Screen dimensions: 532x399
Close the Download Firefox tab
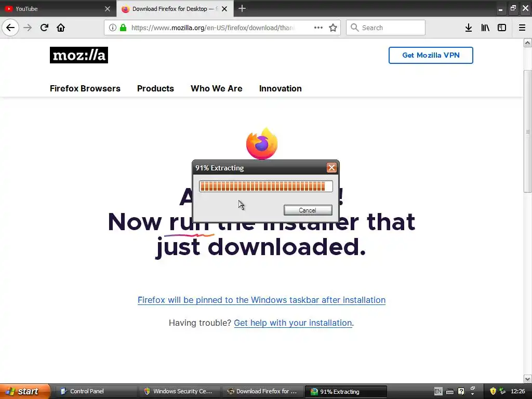pos(224,9)
